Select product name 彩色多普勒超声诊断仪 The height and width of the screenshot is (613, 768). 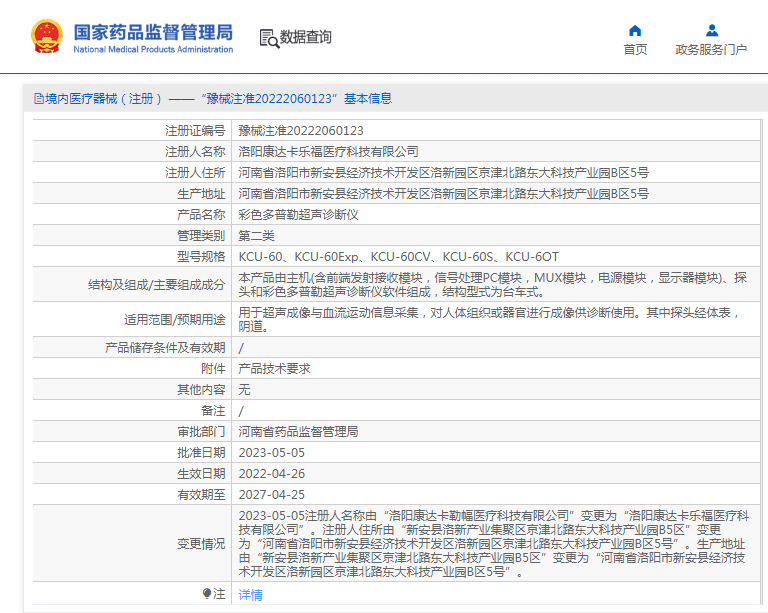298,215
